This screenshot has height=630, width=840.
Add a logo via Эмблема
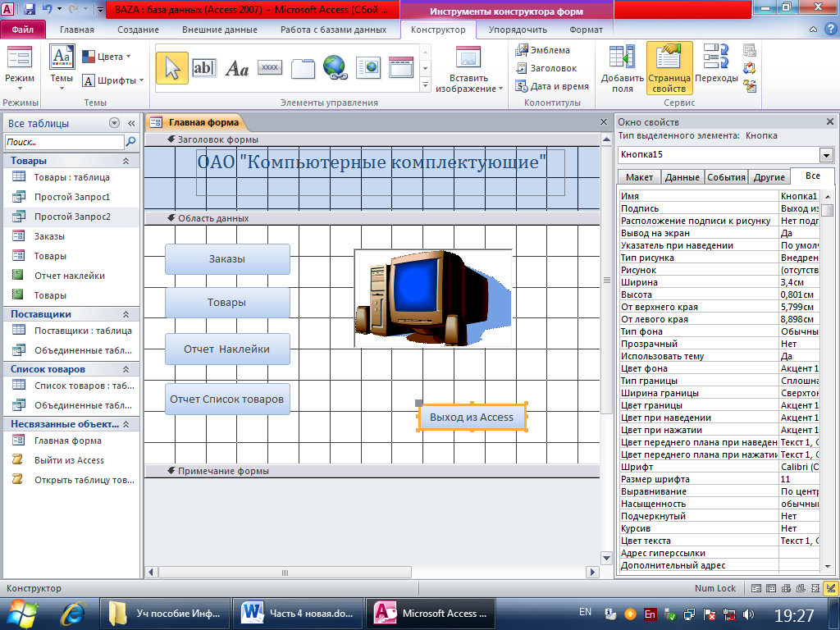543,50
